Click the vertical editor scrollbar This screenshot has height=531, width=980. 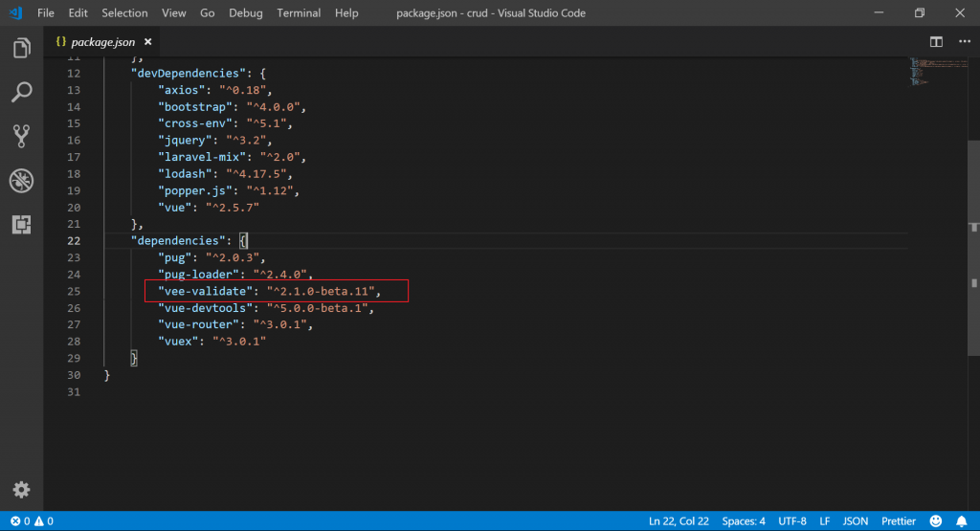(973, 248)
